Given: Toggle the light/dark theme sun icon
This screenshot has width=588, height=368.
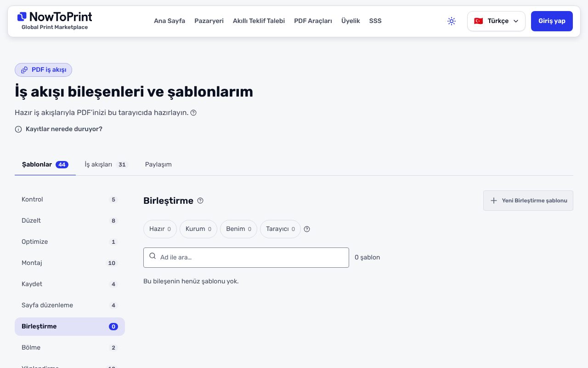Looking at the screenshot, I should (452, 21).
